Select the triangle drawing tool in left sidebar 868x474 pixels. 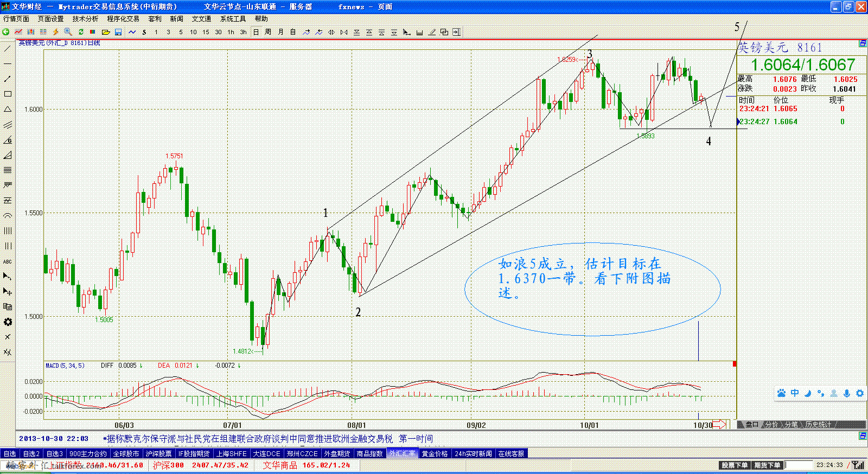pyautogui.click(x=8, y=109)
